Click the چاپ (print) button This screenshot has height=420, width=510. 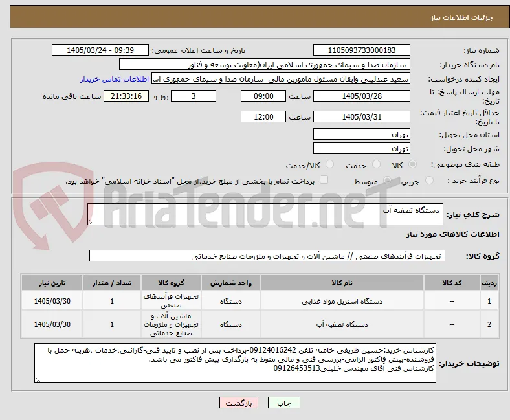[x=283, y=403]
